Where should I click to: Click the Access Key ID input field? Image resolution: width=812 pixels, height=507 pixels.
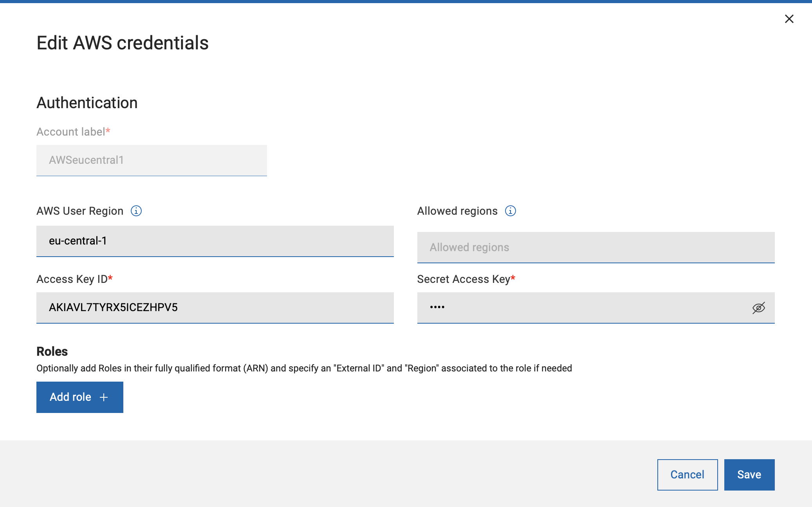(215, 308)
